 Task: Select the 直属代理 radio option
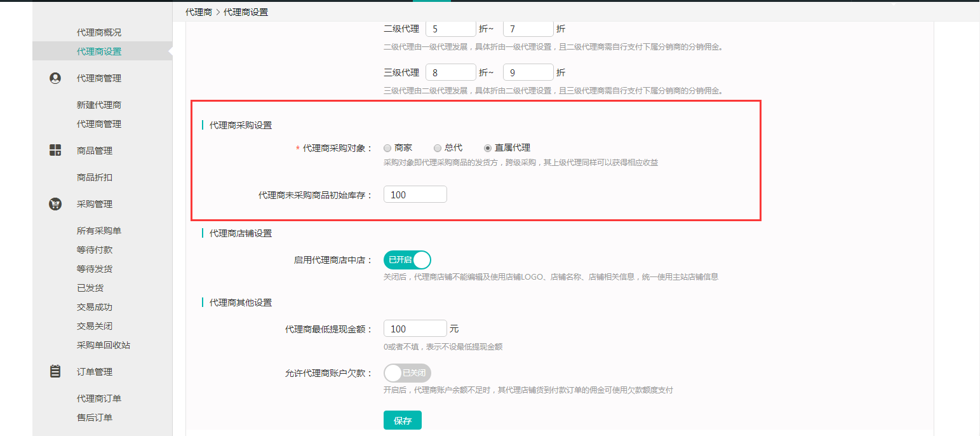pyautogui.click(x=488, y=147)
